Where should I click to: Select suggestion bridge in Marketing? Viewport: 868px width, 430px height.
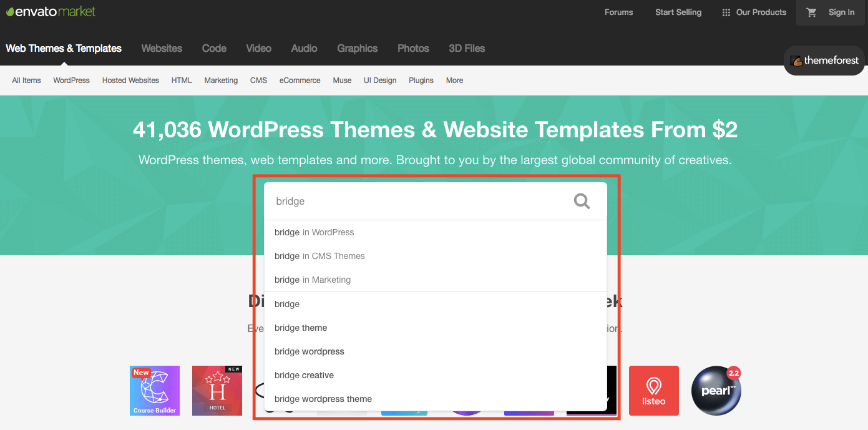coord(436,280)
